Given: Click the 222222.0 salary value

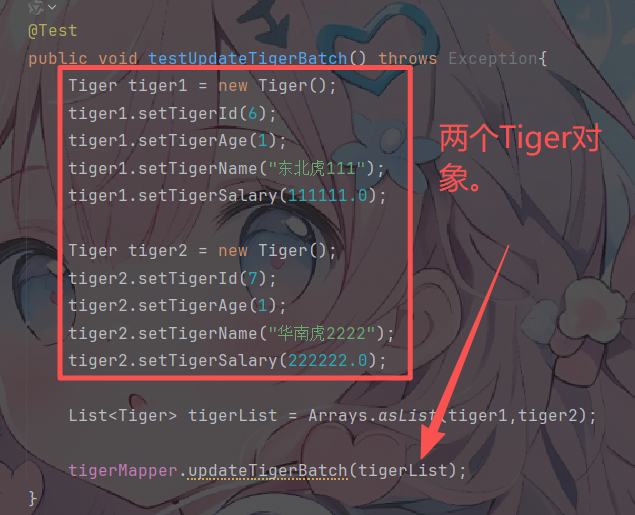Looking at the screenshot, I should [x=328, y=360].
